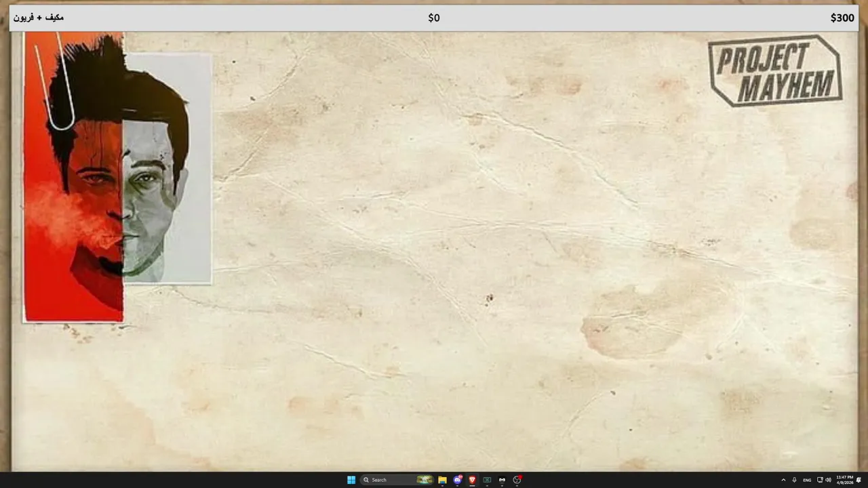Open the clock showing 11:47 PM
Image resolution: width=868 pixels, height=488 pixels.
(844, 480)
